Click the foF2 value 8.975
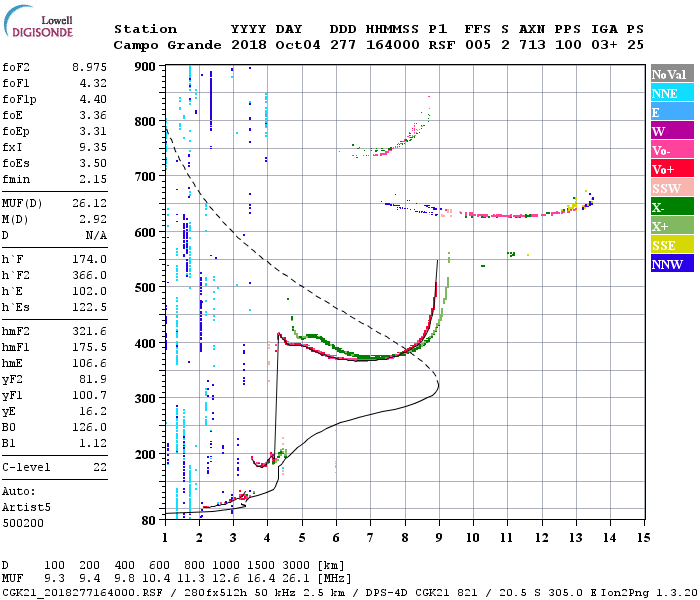700x600 pixels. [89, 67]
